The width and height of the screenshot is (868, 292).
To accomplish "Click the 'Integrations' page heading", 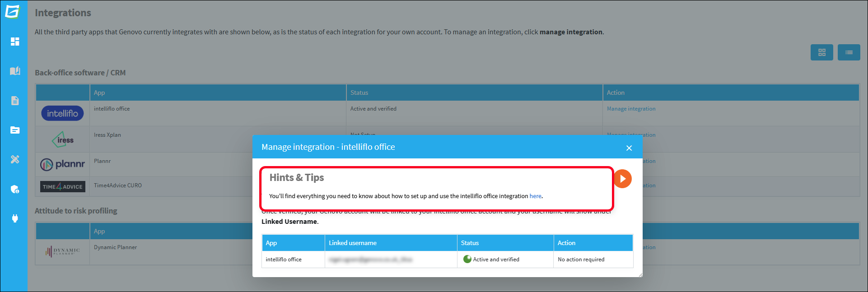I will (x=63, y=13).
